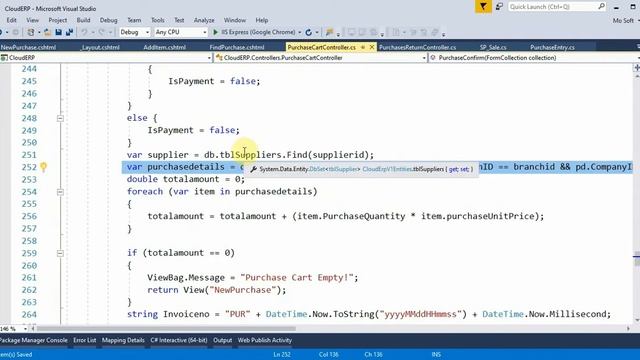Click line number 256 in the gutter
Image resolution: width=640 pixels, height=360 pixels.
pyautogui.click(x=29, y=216)
